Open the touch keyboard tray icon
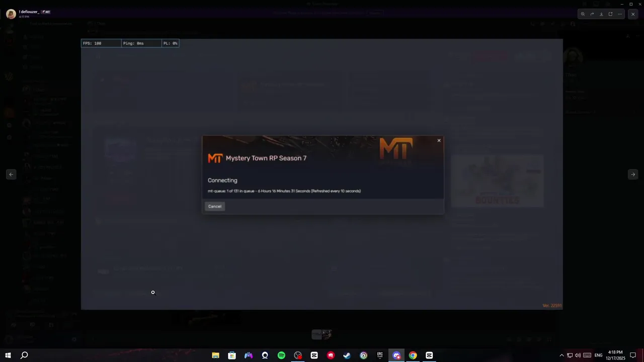Viewport: 644px width, 362px height. [x=587, y=355]
